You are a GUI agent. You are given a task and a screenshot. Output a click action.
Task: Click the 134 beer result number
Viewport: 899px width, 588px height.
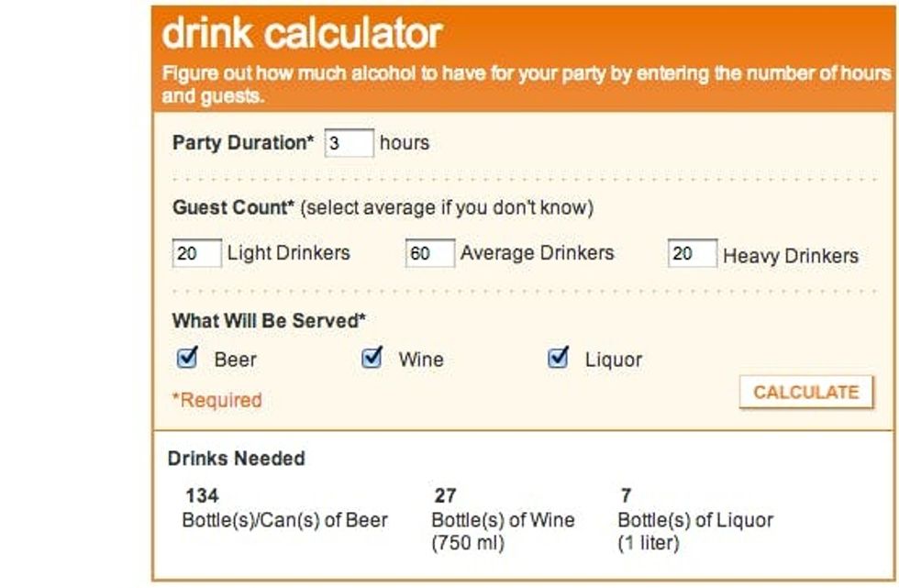[202, 496]
